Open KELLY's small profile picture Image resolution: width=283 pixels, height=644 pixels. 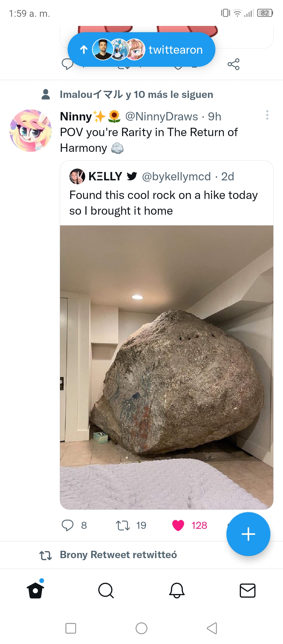[x=77, y=176]
